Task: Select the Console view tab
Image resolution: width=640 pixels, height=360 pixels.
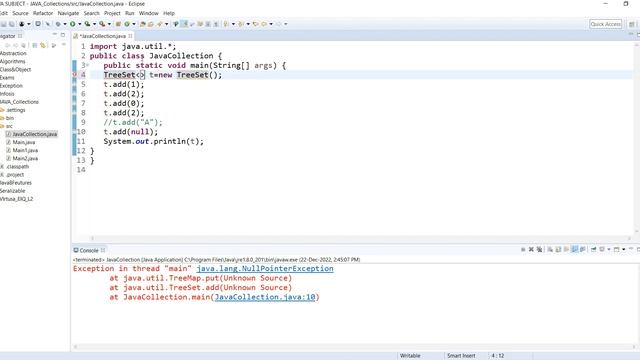Action: [89, 250]
